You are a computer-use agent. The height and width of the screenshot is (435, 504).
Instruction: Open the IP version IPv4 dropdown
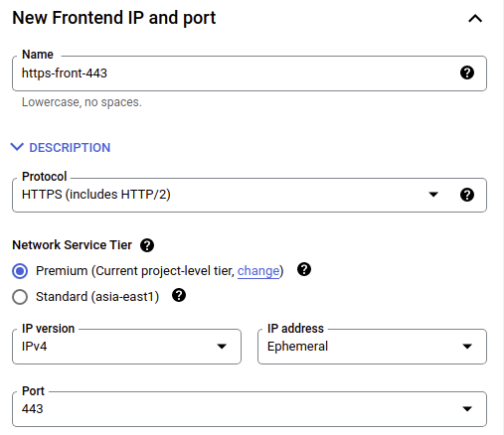[126, 347]
